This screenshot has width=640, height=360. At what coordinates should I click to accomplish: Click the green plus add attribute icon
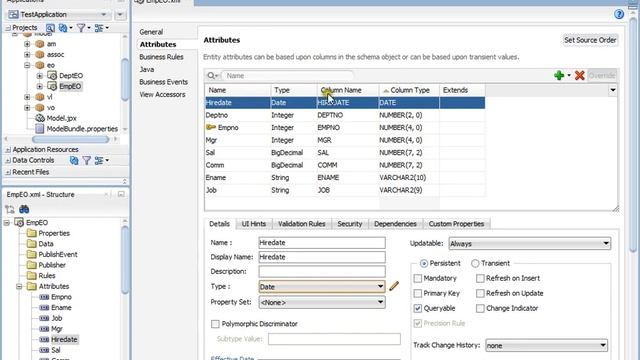559,75
